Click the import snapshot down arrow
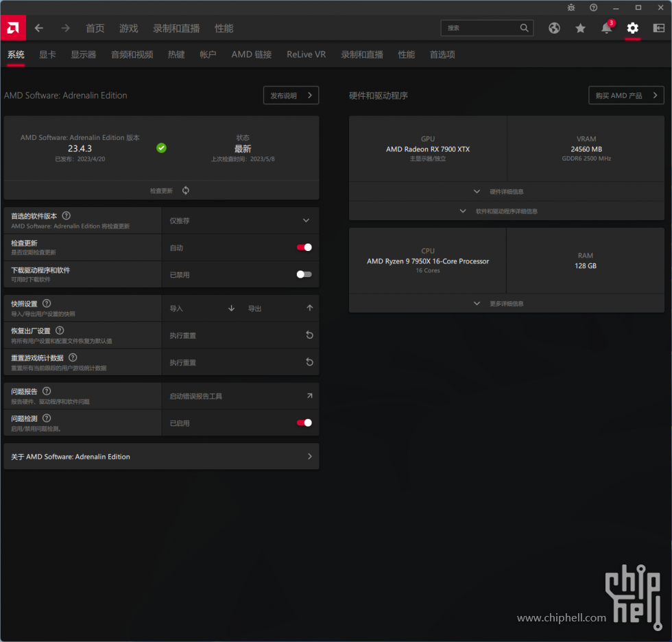This screenshot has height=642, width=672. [232, 308]
